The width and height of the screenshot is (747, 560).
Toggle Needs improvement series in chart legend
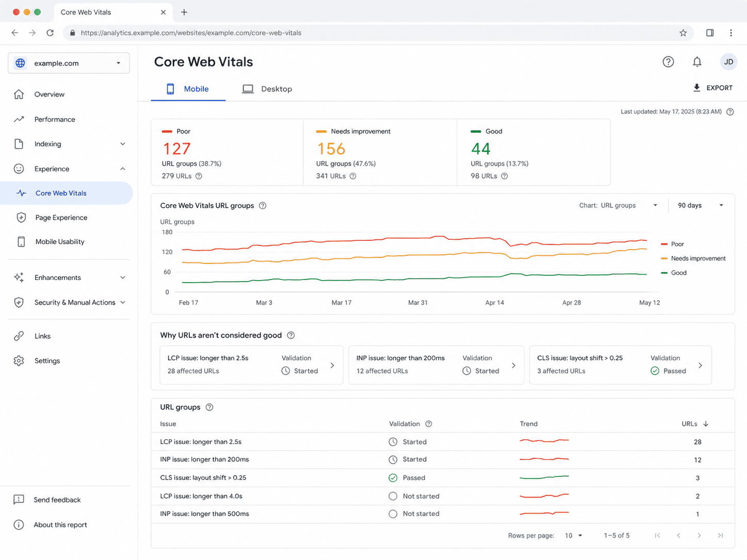(x=693, y=258)
